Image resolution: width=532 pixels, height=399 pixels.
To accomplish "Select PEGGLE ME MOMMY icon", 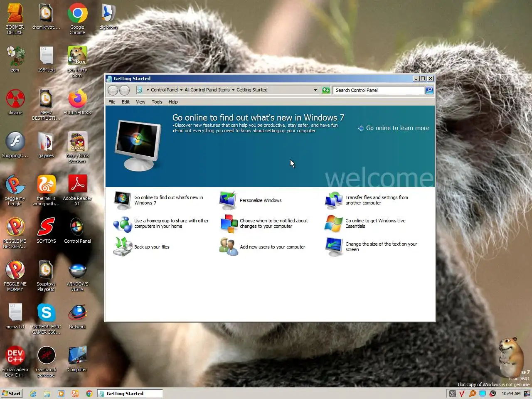I will point(15,276).
